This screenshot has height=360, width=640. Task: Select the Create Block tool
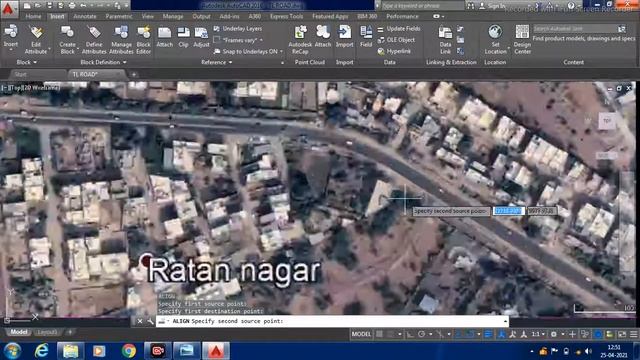[x=67, y=40]
